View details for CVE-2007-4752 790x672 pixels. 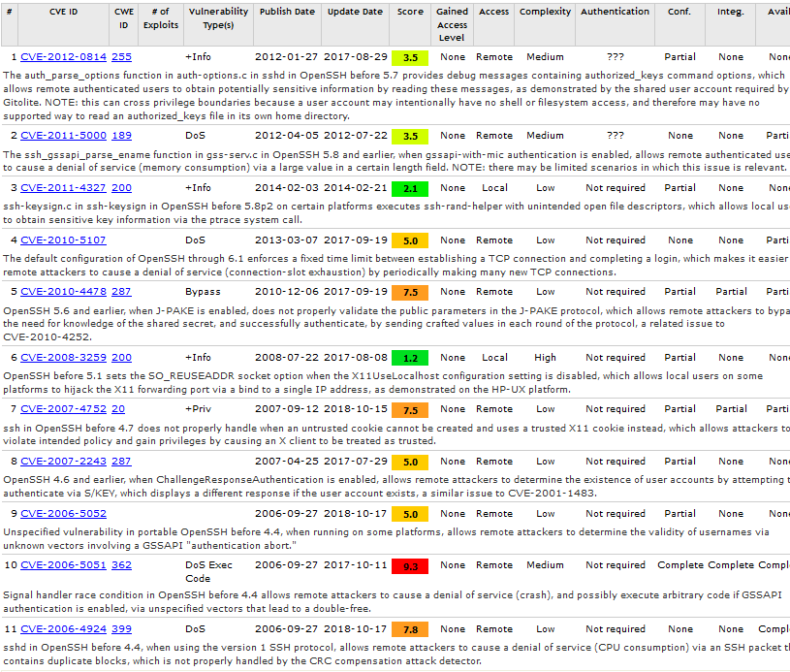pyautogui.click(x=63, y=409)
